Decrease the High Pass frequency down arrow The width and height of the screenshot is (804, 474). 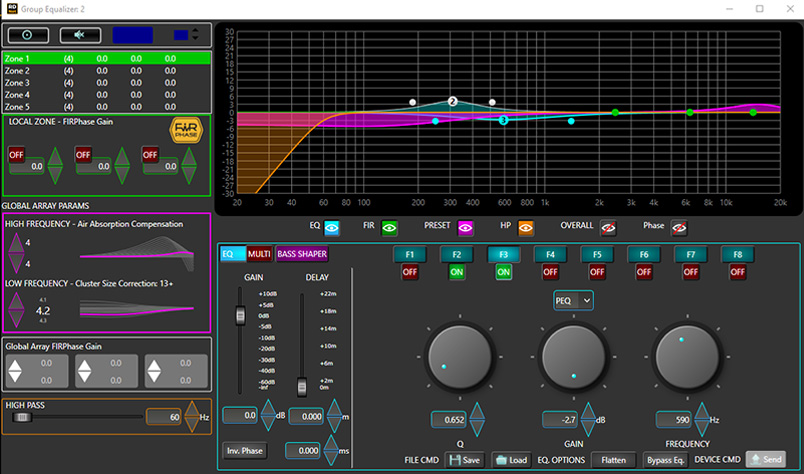pyautogui.click(x=191, y=424)
